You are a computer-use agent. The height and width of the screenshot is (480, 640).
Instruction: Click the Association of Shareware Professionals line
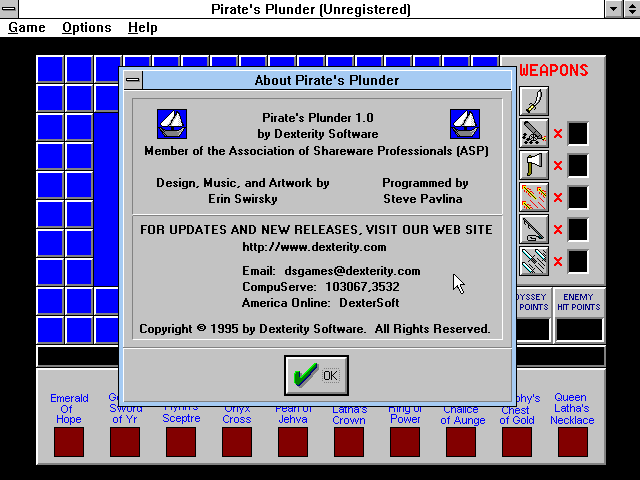(x=316, y=151)
